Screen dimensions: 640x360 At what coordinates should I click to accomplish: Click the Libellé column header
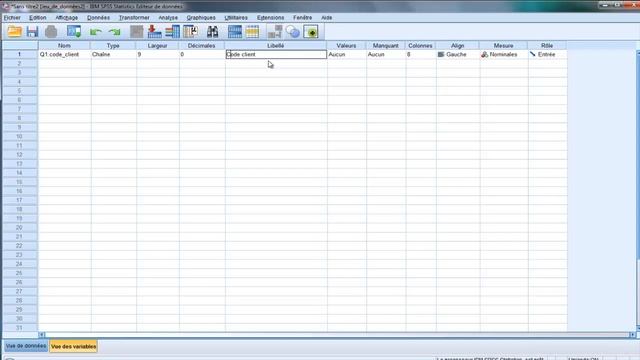[276, 45]
